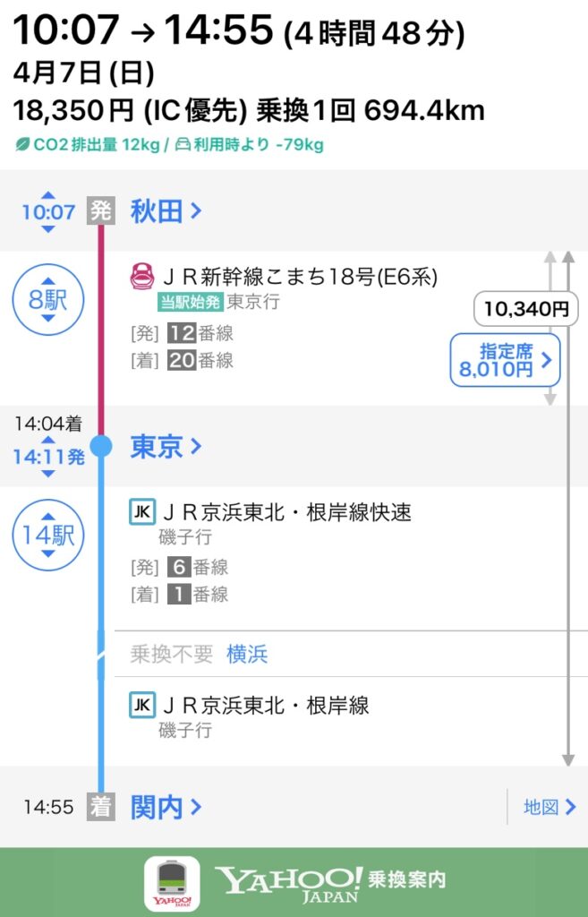The height and width of the screenshot is (917, 588).
Task: Open the Yahoo! Japan transit app icon
Action: coord(172,882)
